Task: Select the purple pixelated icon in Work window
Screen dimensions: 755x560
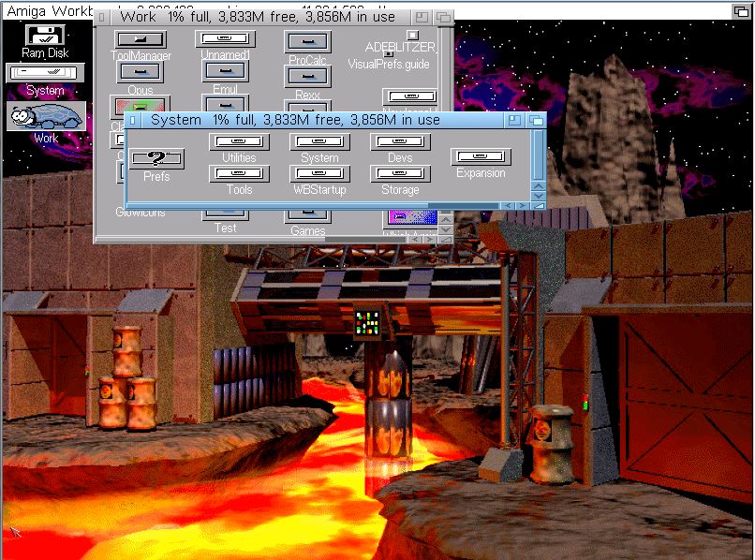Action: pos(409,218)
